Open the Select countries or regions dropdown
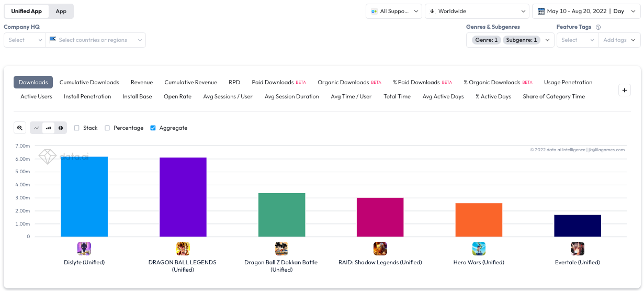 (x=96, y=40)
